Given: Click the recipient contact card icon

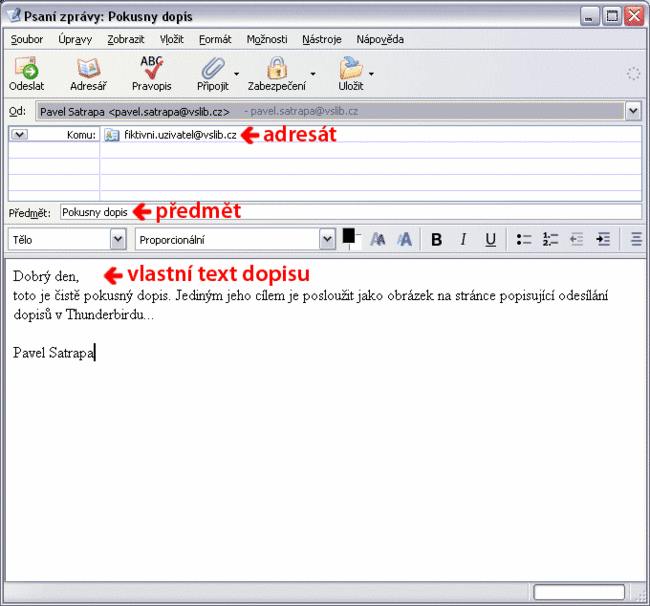Looking at the screenshot, I should 112,135.
